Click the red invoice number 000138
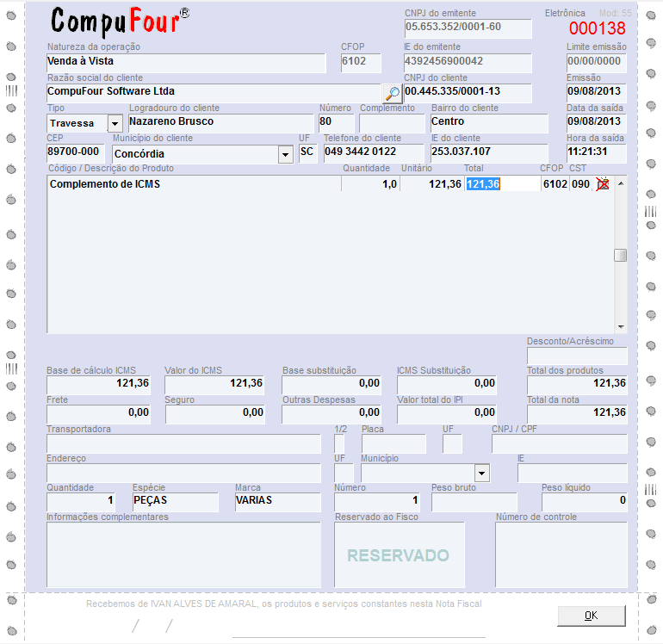Image resolution: width=663 pixels, height=644 pixels. 597,28
